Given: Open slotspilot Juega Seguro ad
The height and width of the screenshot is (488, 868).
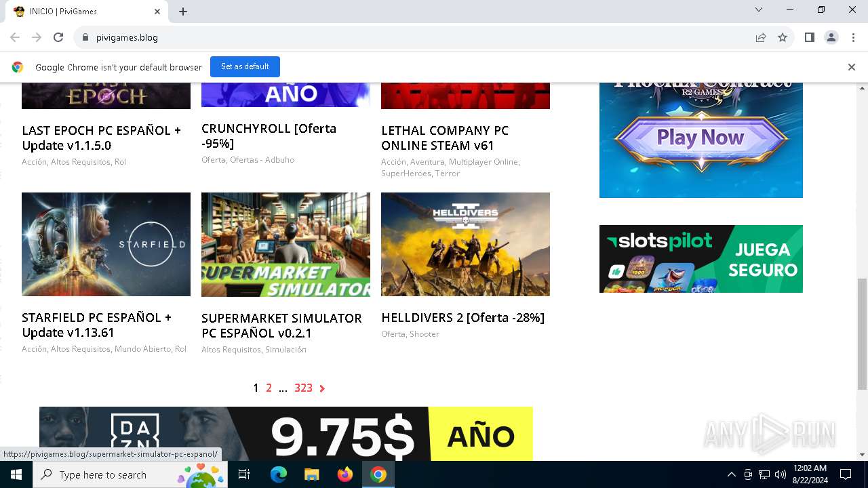Looking at the screenshot, I should point(701,259).
